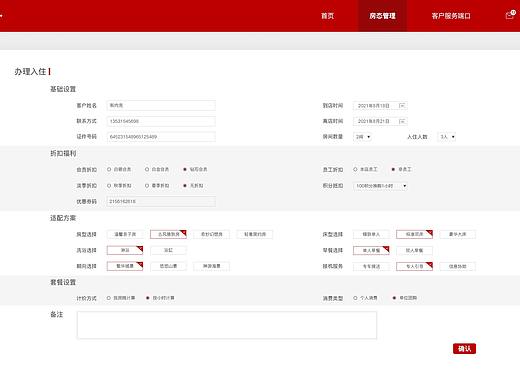Open the mail notification icon in header

coord(510,15)
